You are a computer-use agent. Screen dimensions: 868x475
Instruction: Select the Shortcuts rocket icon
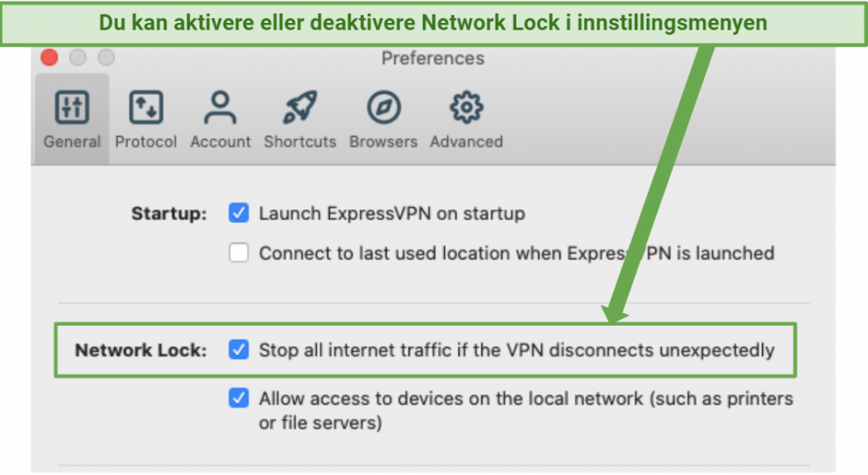tap(300, 107)
